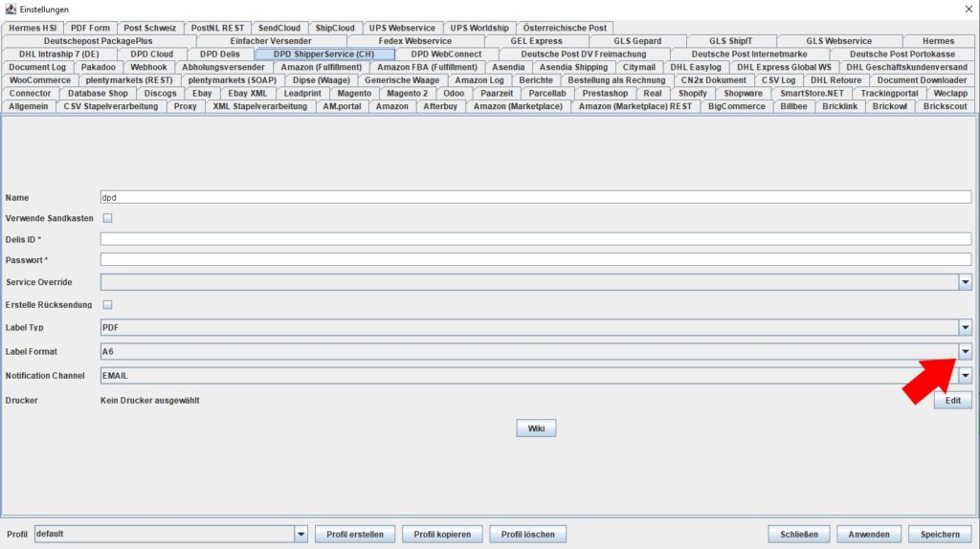
Task: Switch to DHL Express Global WS tab
Action: point(784,68)
